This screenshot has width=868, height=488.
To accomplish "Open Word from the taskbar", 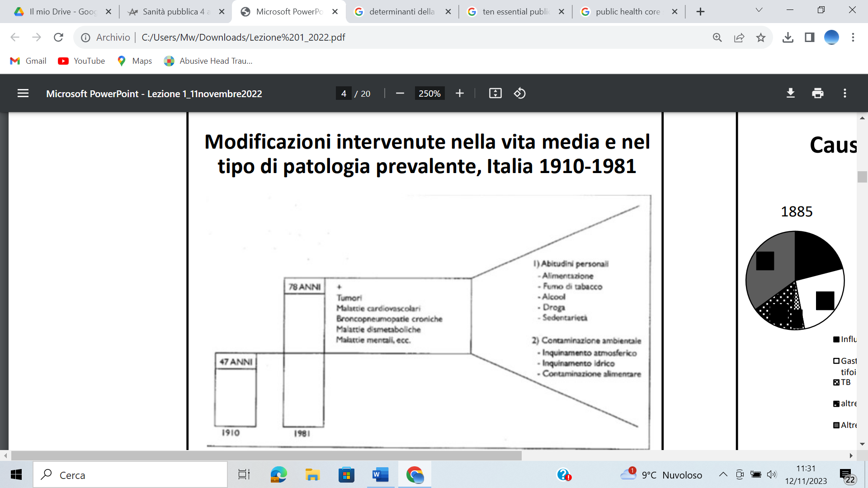I will (380, 475).
